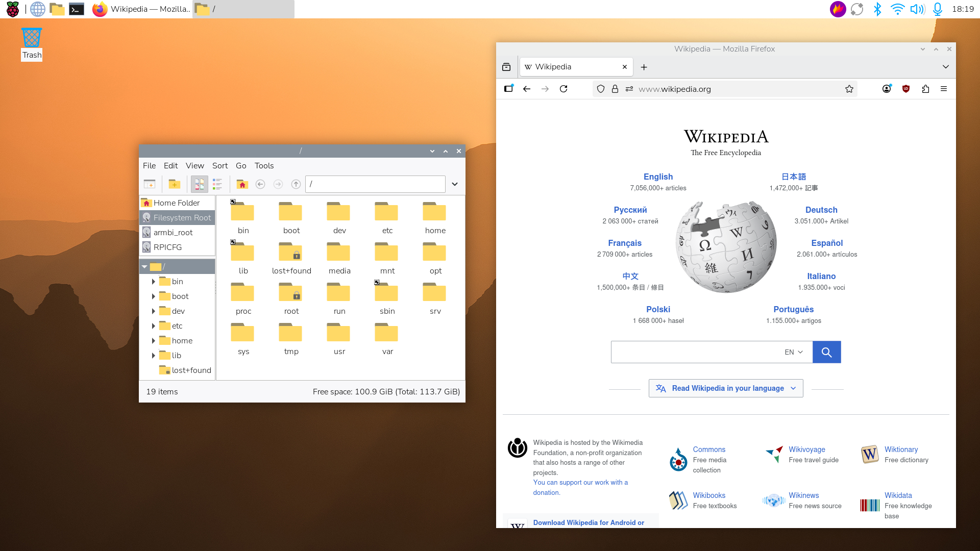Toggle Bluetooth from the system tray
The height and width of the screenshot is (551, 980).
coord(878,9)
